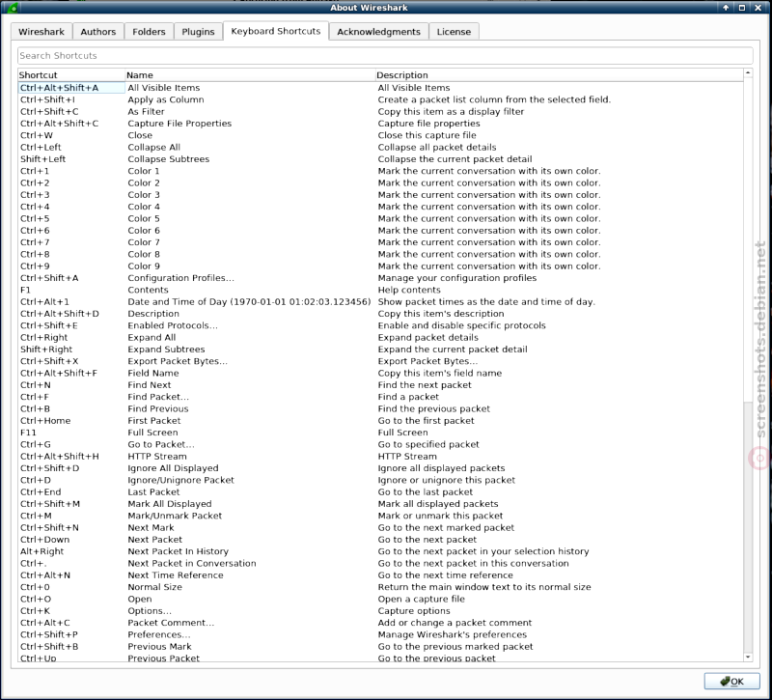
Task: Open the Wireshark tab
Action: coord(41,32)
